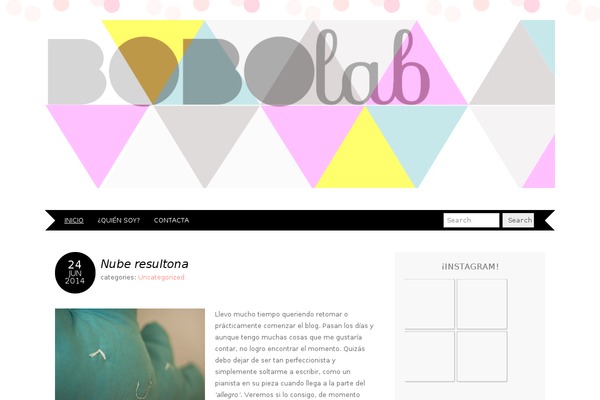Click the post excerpt paragraph text
This screenshot has width=600, height=400.
point(294,355)
